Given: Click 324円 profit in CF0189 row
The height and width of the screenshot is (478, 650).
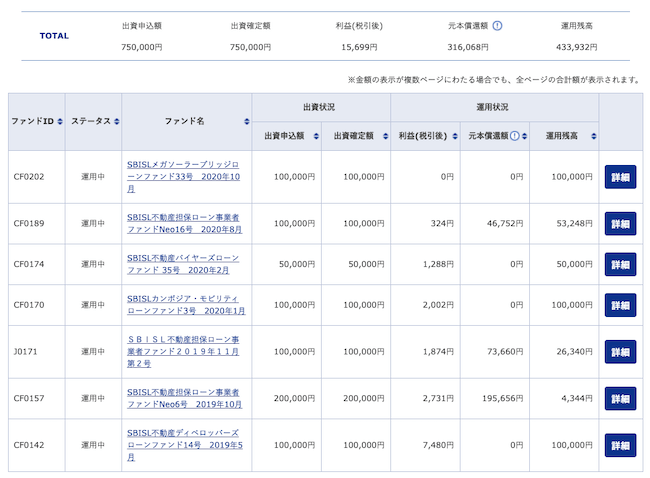Looking at the screenshot, I should 442,223.
